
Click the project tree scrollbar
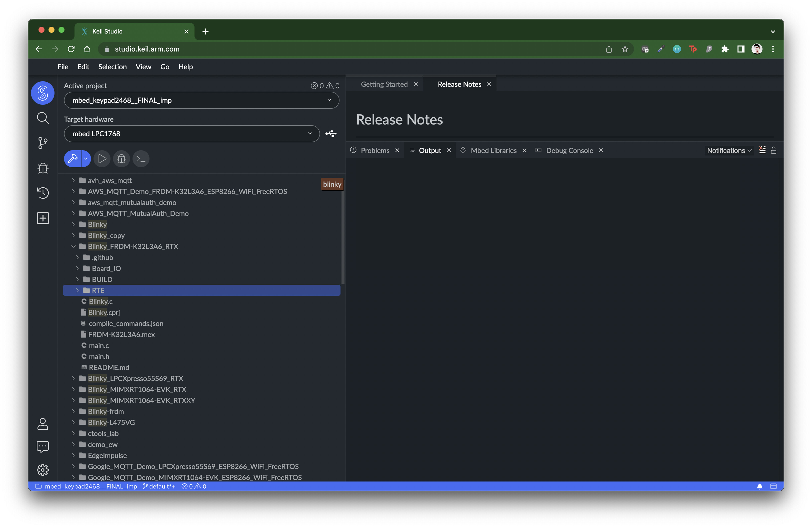343,232
